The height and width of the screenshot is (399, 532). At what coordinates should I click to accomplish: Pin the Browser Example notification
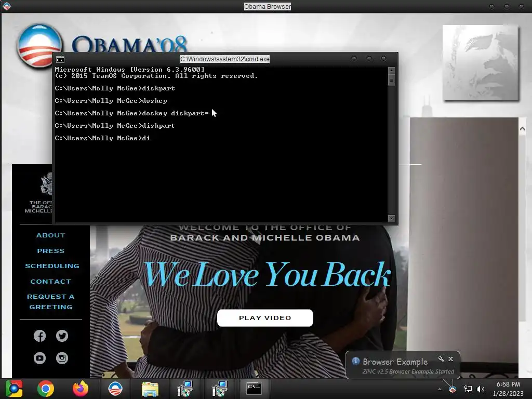441,358
